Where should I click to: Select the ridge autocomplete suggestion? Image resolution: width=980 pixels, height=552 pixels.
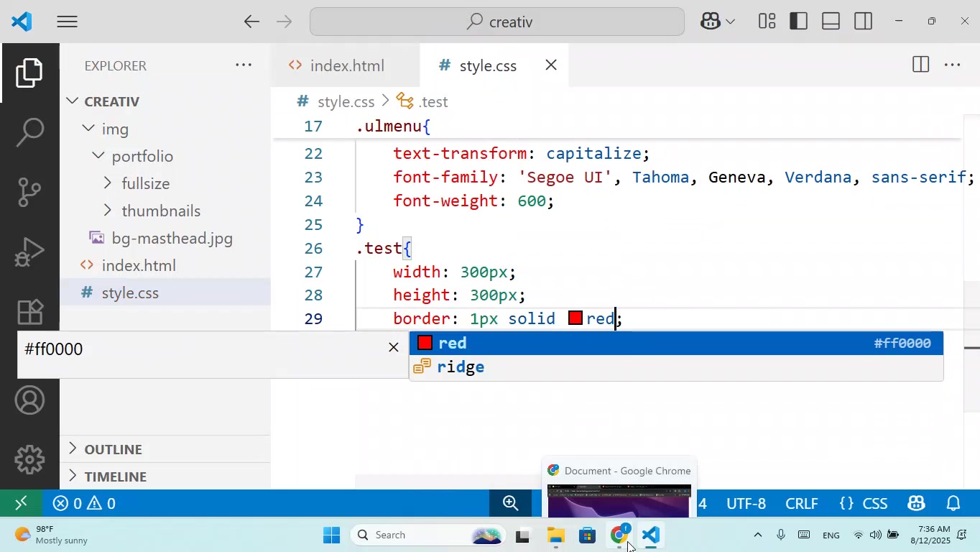(461, 367)
